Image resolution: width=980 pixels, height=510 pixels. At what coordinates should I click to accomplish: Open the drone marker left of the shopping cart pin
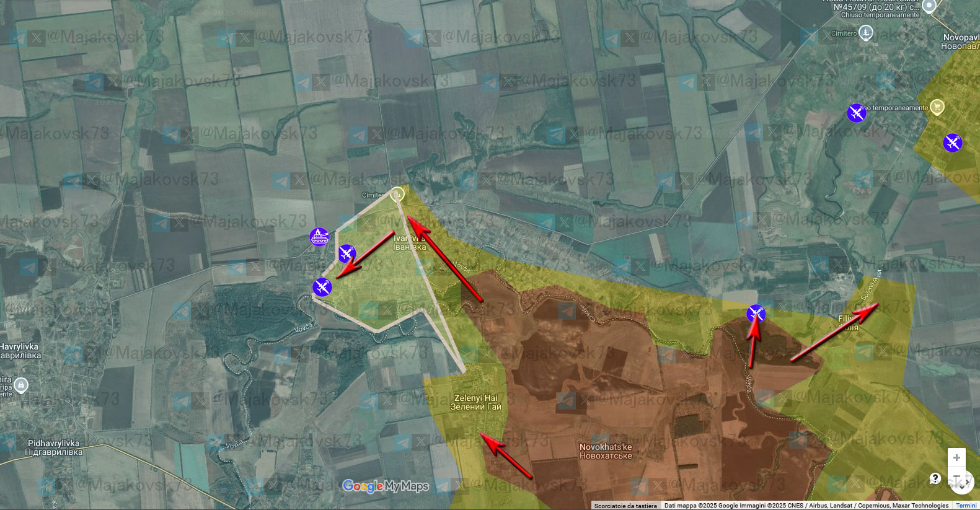[857, 113]
